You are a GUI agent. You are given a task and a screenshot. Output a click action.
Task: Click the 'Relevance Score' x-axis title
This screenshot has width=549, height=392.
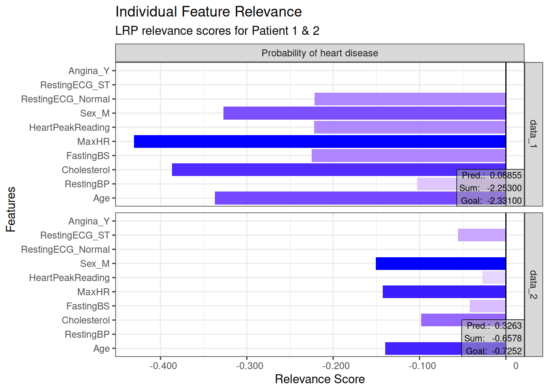319,379
